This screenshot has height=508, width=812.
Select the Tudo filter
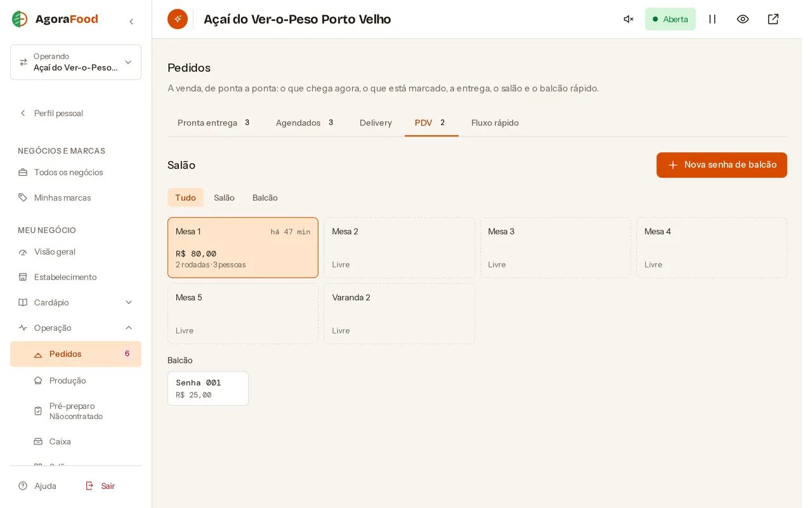tap(185, 197)
